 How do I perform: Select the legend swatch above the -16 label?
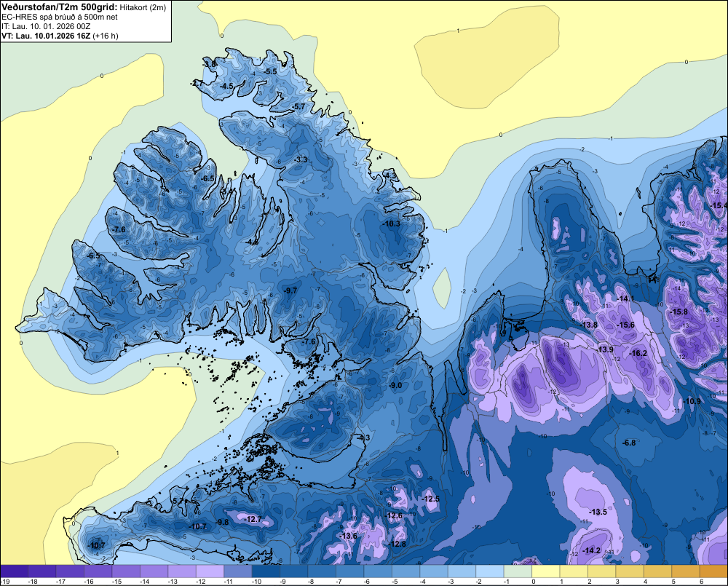(98, 571)
